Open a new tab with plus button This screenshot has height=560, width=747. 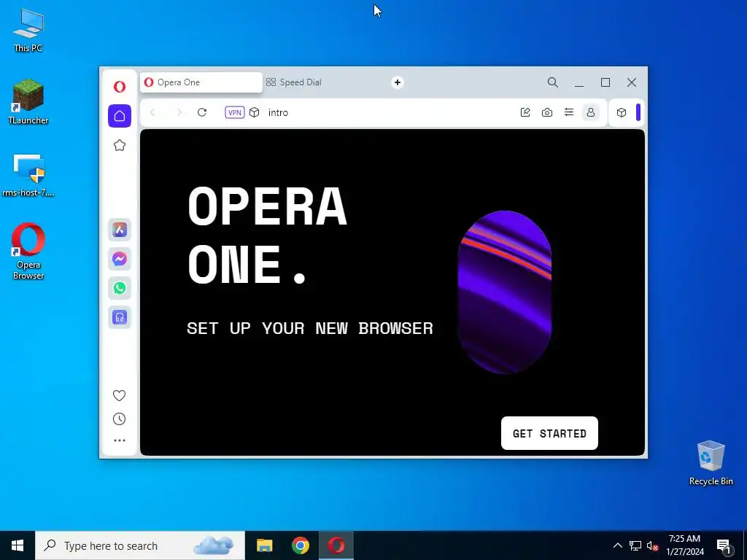(x=398, y=82)
